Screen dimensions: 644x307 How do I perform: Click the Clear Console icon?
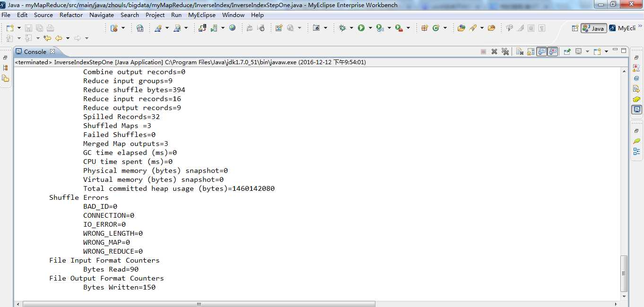point(520,51)
